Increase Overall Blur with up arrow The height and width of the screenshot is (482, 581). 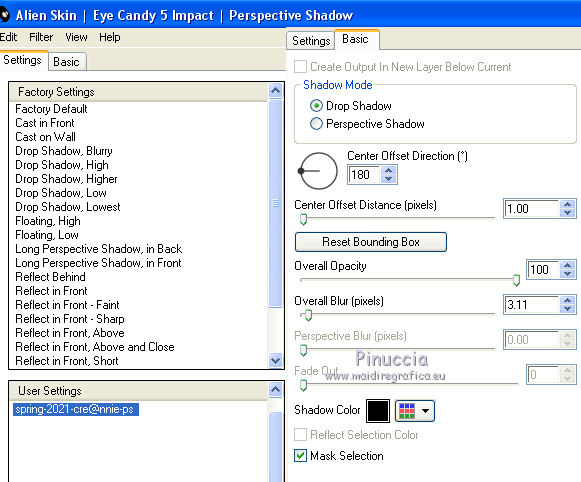coord(567,300)
